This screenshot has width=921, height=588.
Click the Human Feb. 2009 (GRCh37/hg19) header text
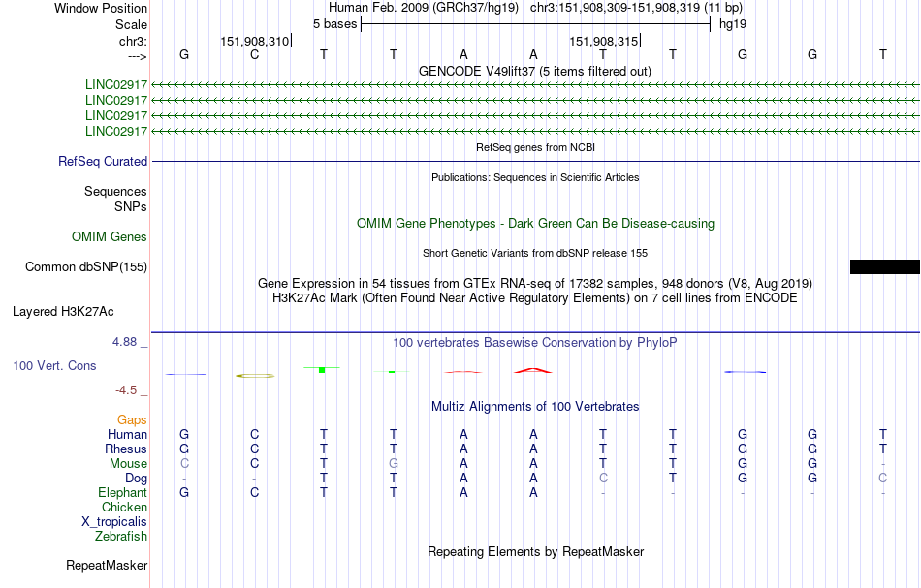(x=424, y=8)
